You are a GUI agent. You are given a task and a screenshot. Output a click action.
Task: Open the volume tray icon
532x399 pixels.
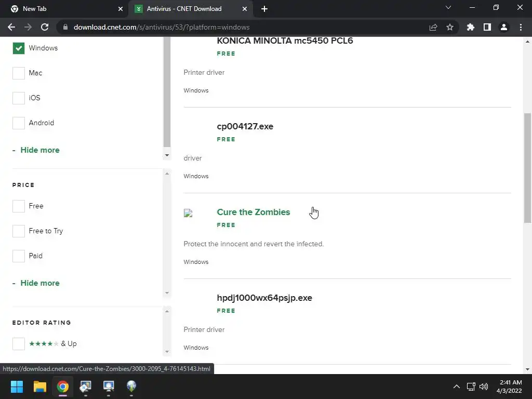[484, 387]
